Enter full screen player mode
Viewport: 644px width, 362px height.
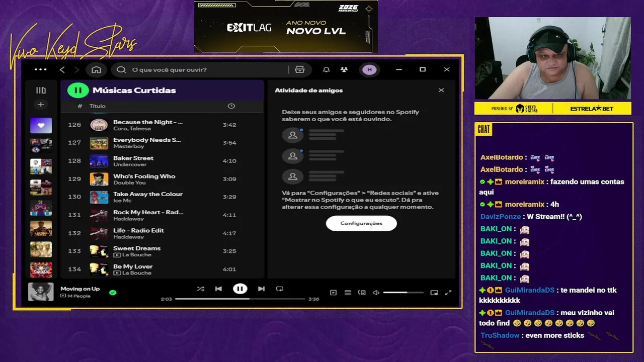click(x=448, y=293)
